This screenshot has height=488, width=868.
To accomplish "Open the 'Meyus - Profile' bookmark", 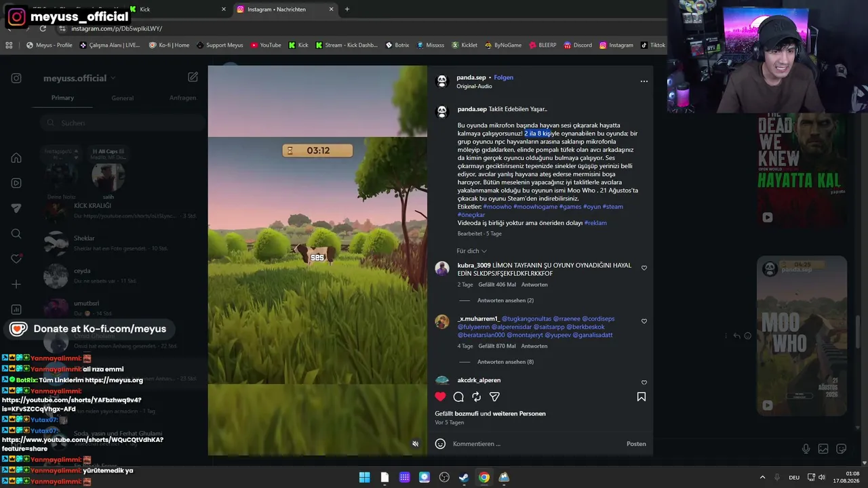I will [x=50, y=45].
